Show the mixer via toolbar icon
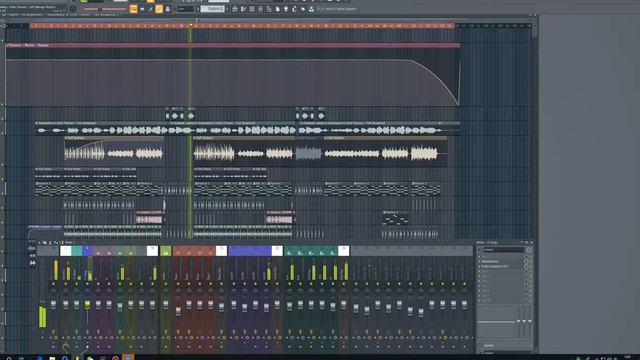 (260, 9)
